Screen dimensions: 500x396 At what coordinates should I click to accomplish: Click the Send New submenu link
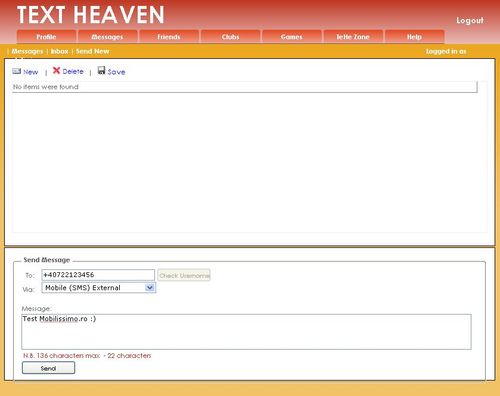tap(92, 51)
